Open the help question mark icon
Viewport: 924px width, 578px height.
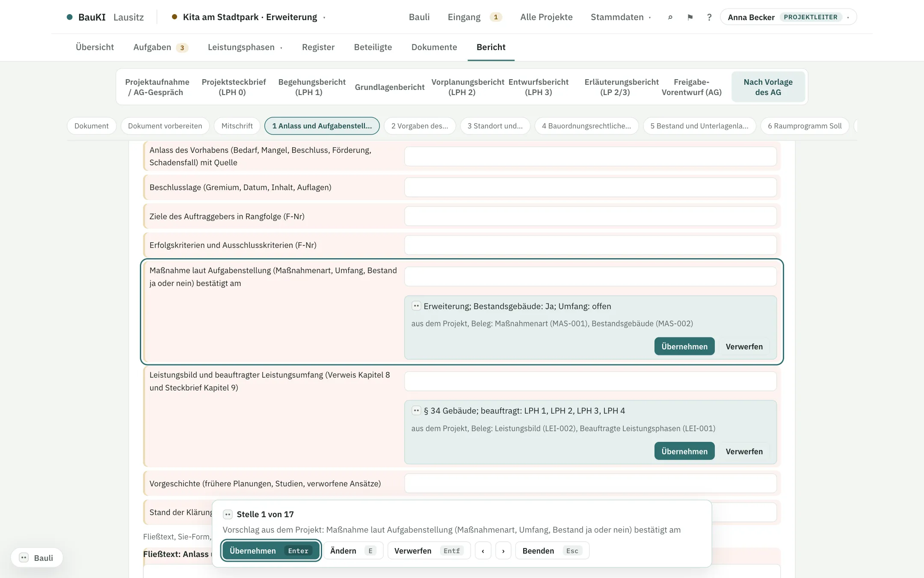(709, 17)
